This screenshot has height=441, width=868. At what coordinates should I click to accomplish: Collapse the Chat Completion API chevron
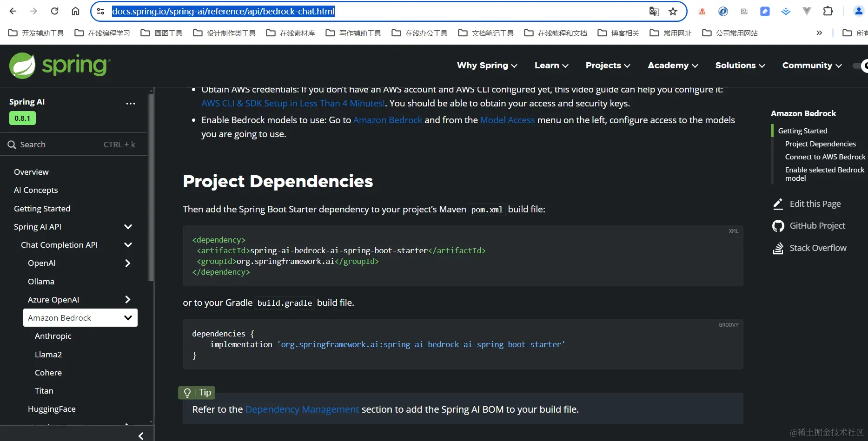coord(128,245)
